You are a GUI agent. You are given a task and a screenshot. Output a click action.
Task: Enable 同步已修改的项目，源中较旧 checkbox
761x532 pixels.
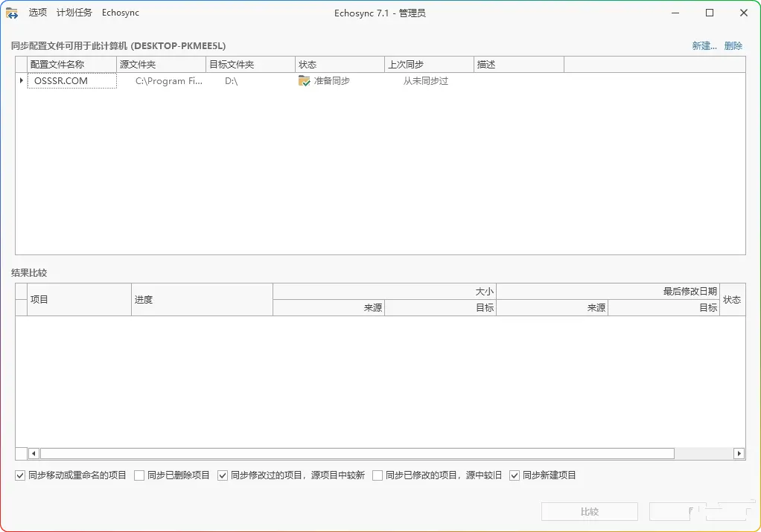point(378,475)
